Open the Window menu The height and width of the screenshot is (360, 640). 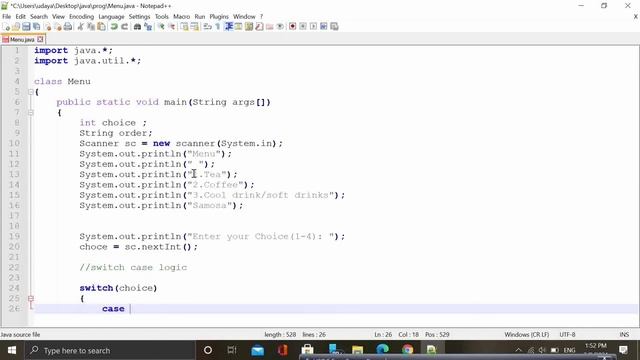click(244, 17)
